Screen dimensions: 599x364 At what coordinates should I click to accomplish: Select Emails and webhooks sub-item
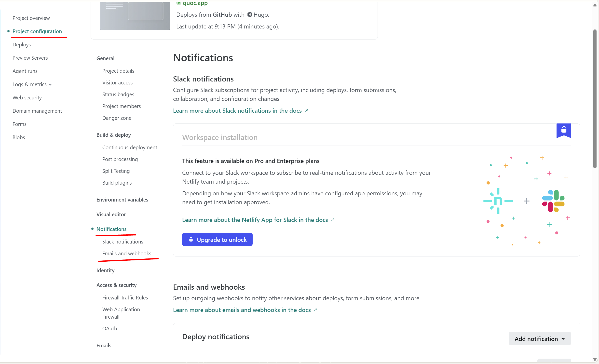[x=127, y=254]
